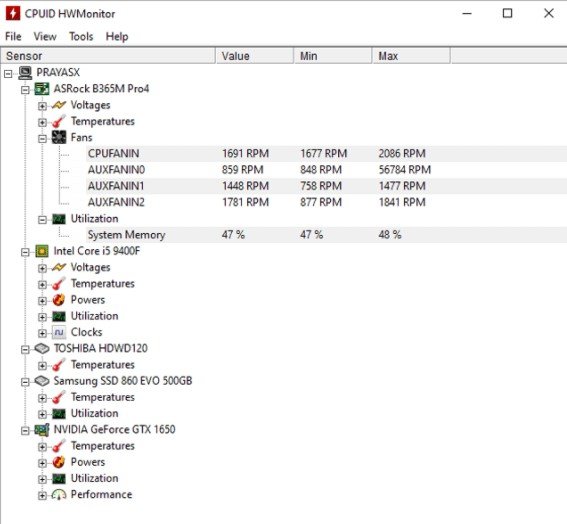The height and width of the screenshot is (524, 567).
Task: Collapse the ASRock Utilization node
Action: tap(42, 220)
